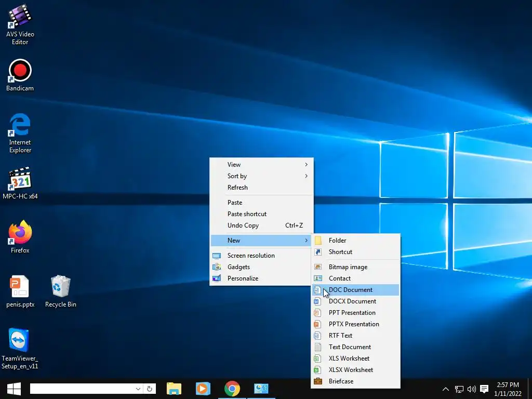Select the Firefox desktop icon
The image size is (532, 399).
click(x=20, y=237)
